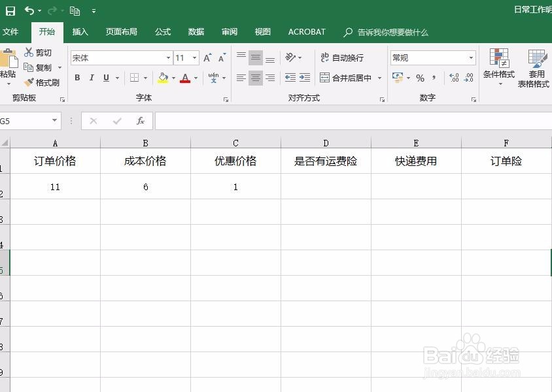Click Align Right icon

coord(270,78)
